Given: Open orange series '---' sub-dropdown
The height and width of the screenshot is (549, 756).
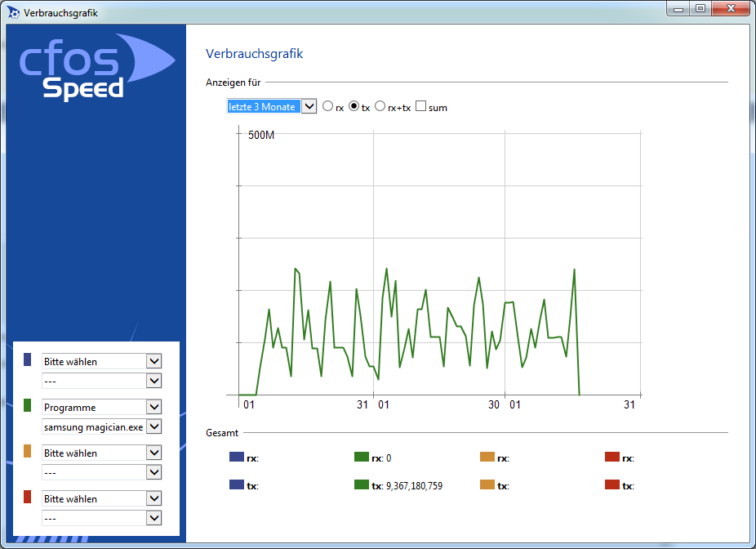Looking at the screenshot, I should 102,473.
